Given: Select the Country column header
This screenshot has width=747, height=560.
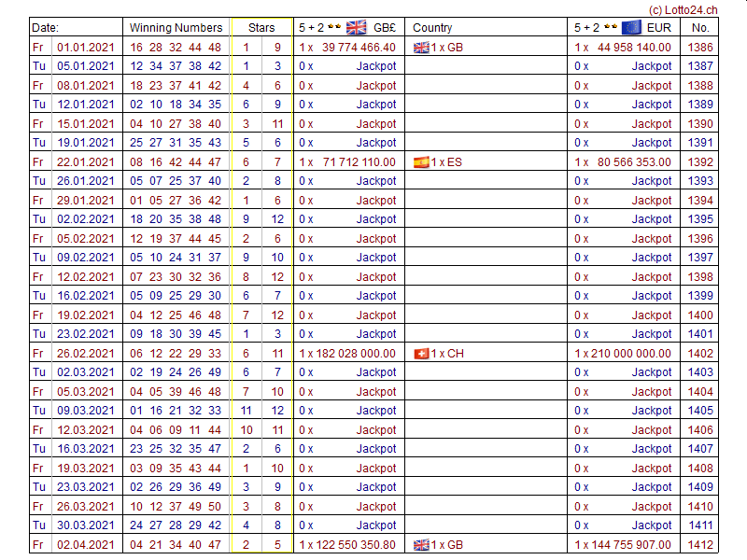Looking at the screenshot, I should [432, 28].
